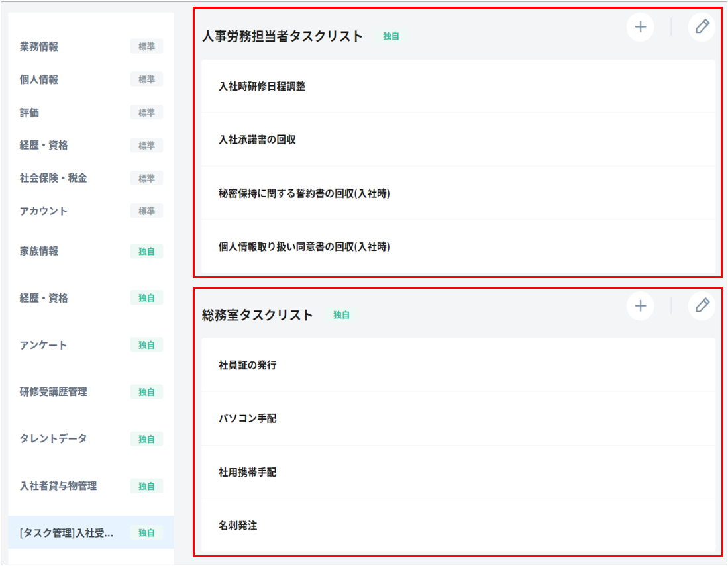Click the plus icon for 人事労務担当者タスクリスト
The height and width of the screenshot is (566, 728).
click(x=640, y=27)
